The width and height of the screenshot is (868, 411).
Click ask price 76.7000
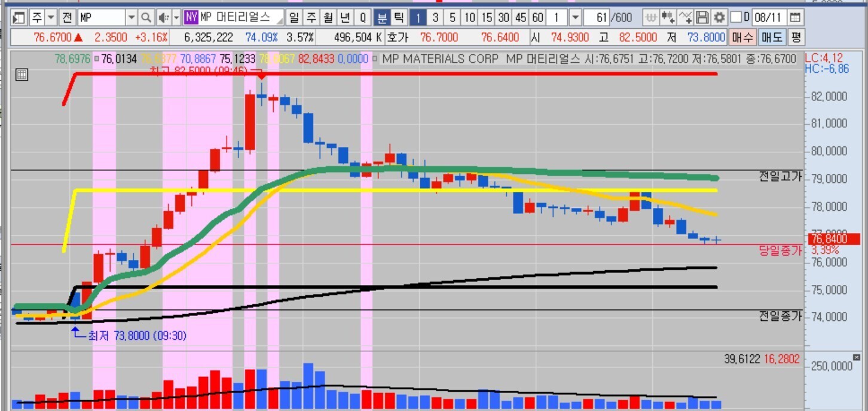pos(439,38)
